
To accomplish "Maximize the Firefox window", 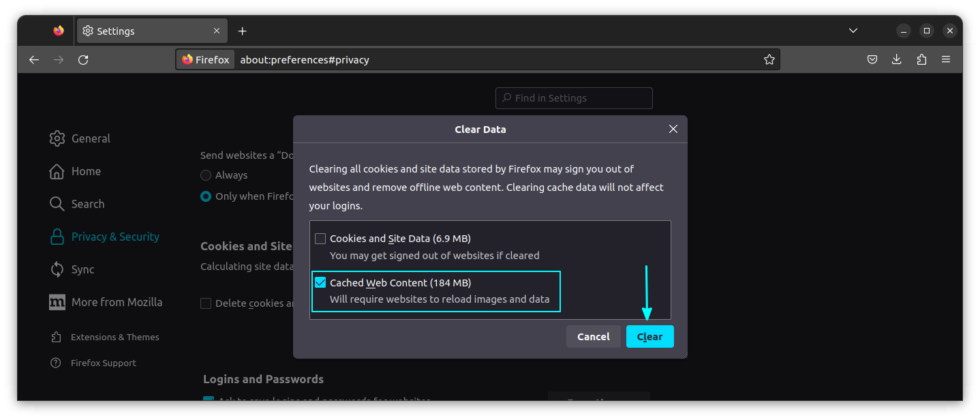I will pos(927,31).
